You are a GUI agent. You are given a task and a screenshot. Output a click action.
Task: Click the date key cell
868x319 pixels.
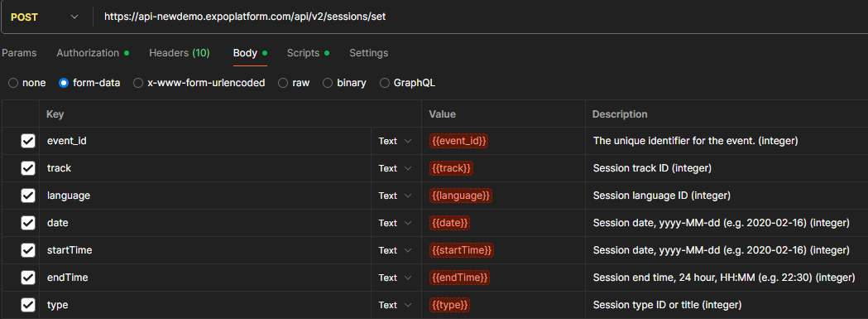click(205, 223)
